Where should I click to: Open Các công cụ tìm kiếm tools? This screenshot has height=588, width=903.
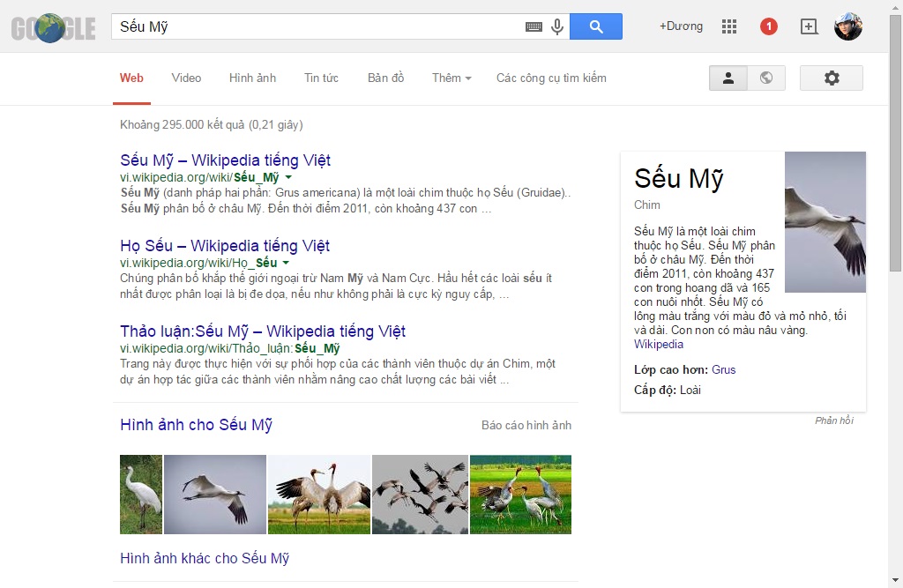[551, 78]
